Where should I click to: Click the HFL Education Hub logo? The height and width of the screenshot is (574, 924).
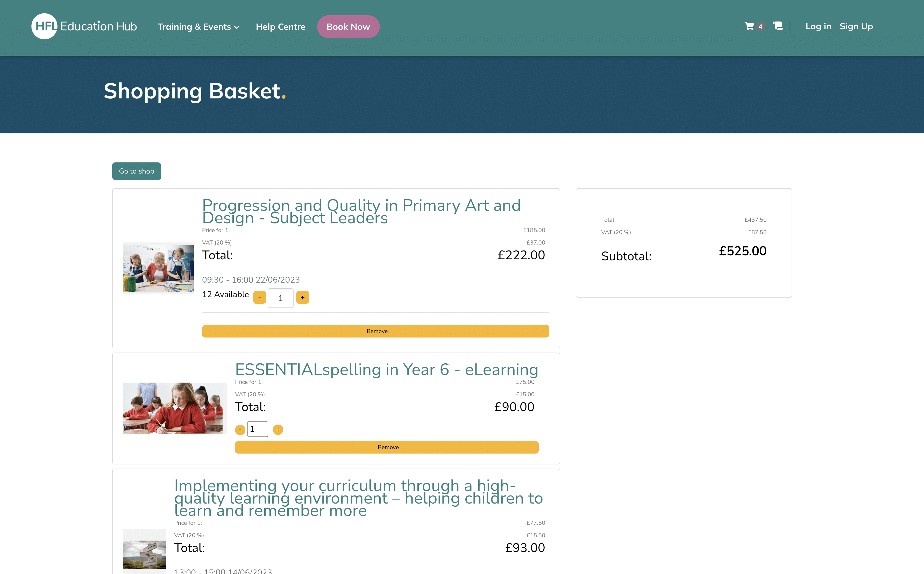(84, 26)
